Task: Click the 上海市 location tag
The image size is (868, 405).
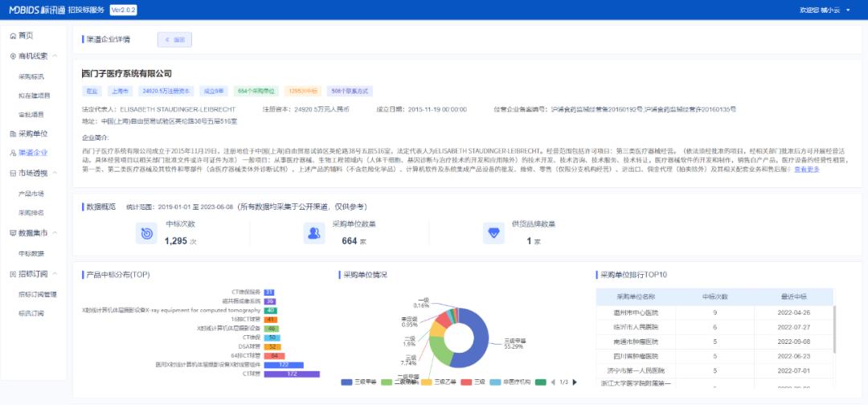Action: pyautogui.click(x=119, y=92)
